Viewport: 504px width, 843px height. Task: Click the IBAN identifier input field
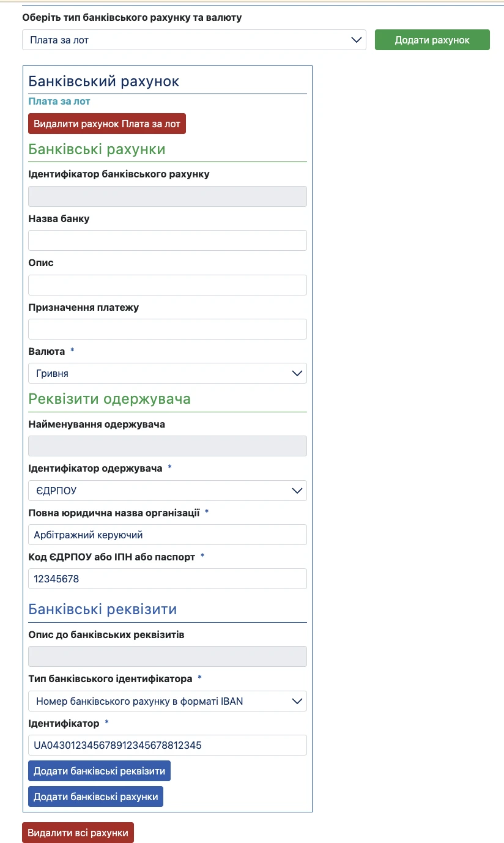168,745
